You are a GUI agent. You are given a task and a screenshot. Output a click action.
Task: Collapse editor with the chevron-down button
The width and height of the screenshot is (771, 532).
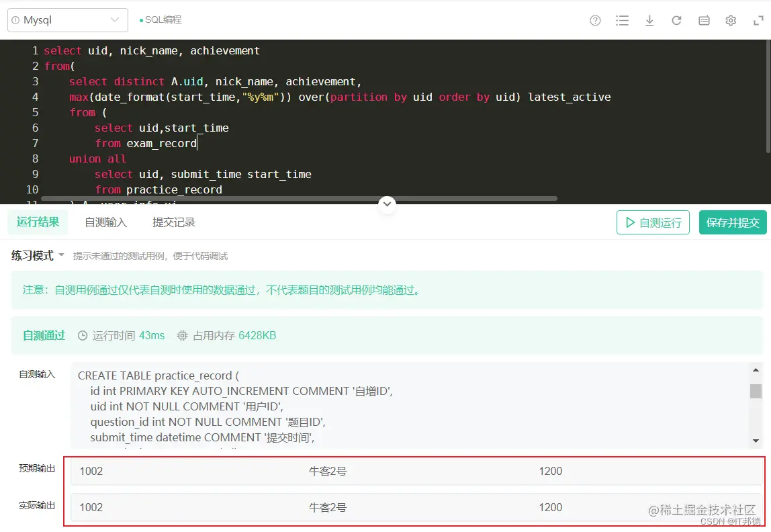click(387, 204)
